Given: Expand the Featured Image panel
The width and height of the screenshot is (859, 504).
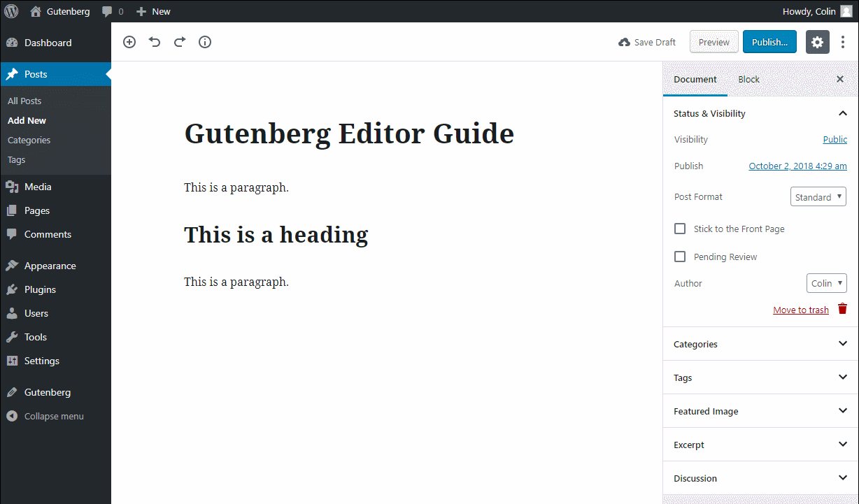Looking at the screenshot, I should point(760,411).
